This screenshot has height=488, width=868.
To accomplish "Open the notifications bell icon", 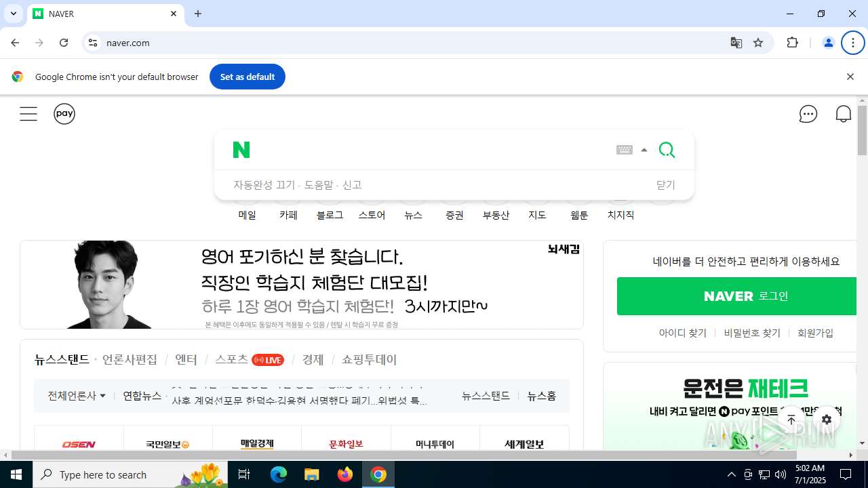I will tap(843, 114).
